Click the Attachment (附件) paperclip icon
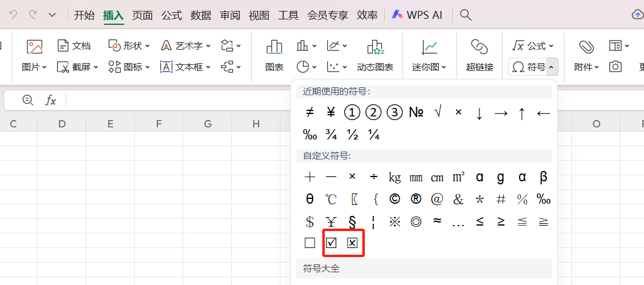Screen dimensions: 644x285 coord(586,47)
